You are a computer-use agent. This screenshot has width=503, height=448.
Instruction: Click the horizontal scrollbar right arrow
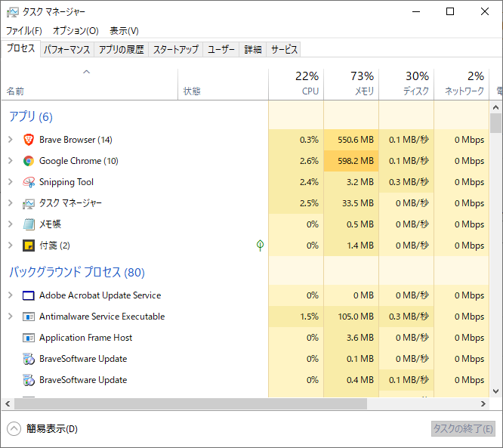point(483,404)
